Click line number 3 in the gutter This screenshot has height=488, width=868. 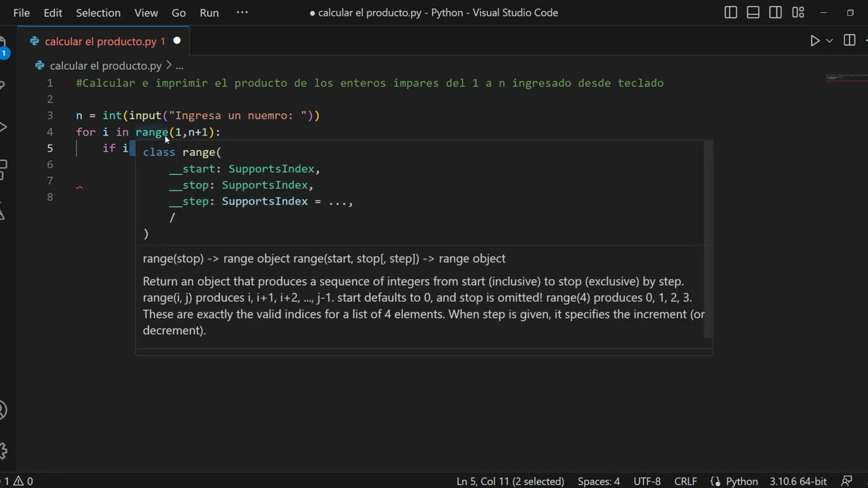click(x=50, y=115)
